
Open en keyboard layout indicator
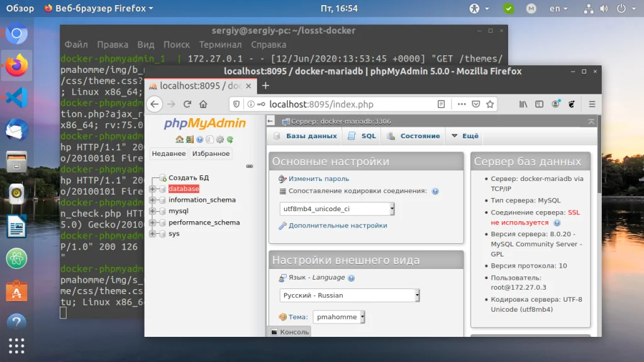coord(558,8)
